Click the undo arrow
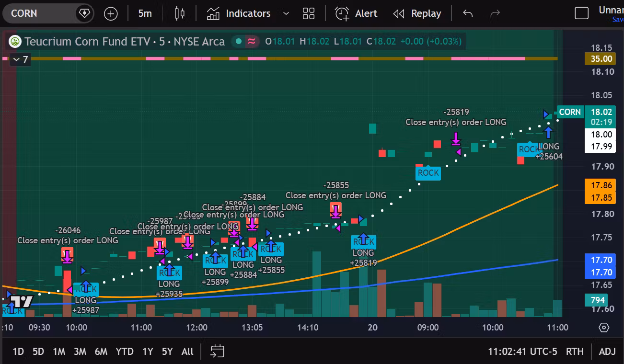The height and width of the screenshot is (364, 624). tap(468, 13)
